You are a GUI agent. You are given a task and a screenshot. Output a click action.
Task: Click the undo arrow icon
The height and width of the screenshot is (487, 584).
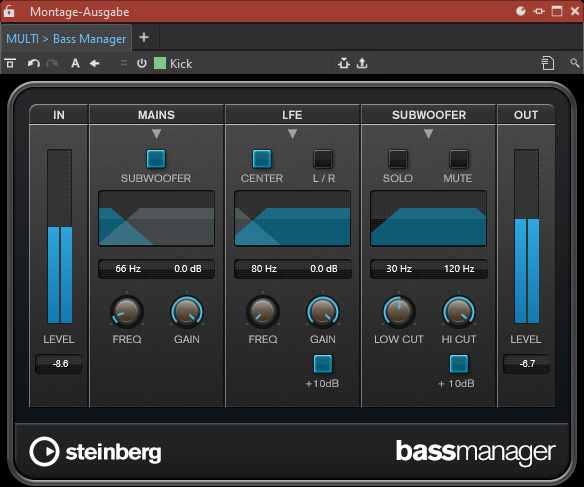pyautogui.click(x=34, y=63)
